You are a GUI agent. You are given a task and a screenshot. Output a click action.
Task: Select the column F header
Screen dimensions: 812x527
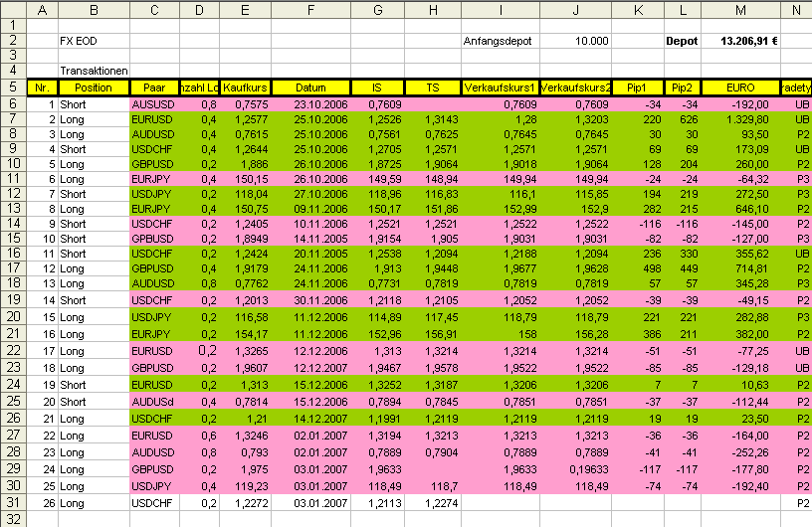(x=310, y=10)
